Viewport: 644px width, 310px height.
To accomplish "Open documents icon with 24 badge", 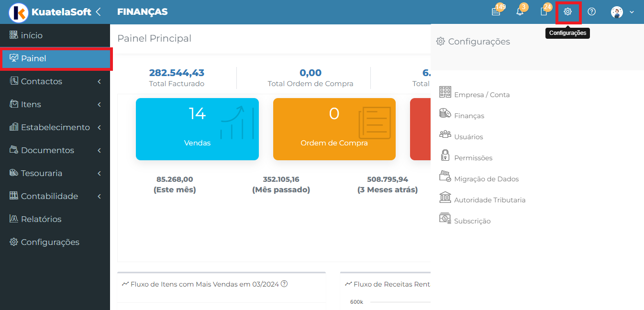I will [544, 11].
